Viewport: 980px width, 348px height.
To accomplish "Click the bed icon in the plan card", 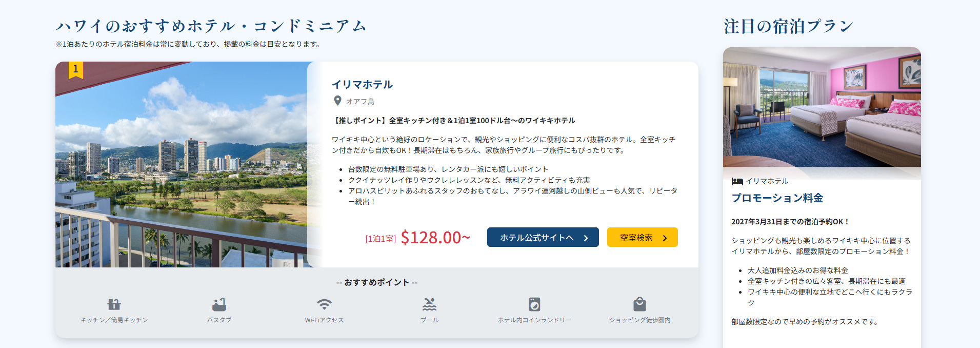I will (x=737, y=181).
